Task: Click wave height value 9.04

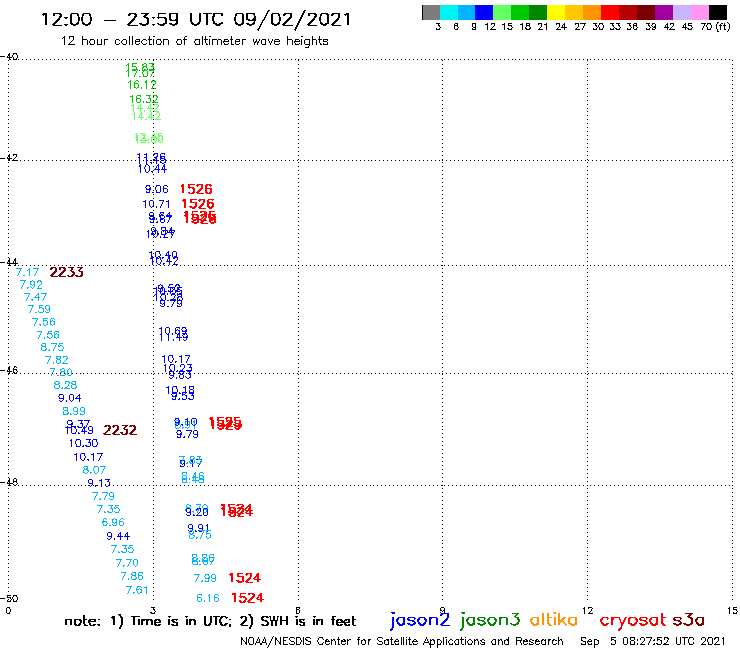Action: 69,398
